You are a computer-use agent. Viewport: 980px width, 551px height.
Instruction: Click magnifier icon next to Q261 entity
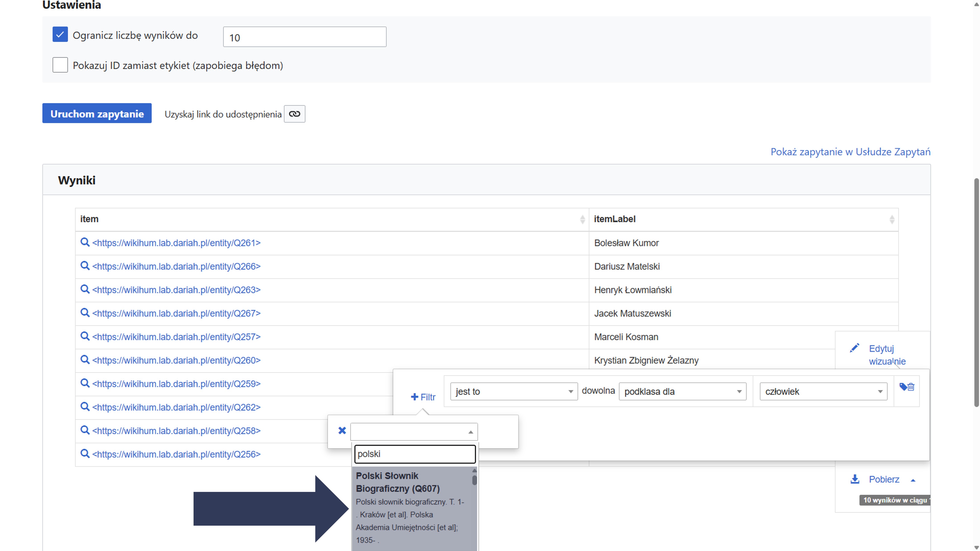click(x=85, y=242)
